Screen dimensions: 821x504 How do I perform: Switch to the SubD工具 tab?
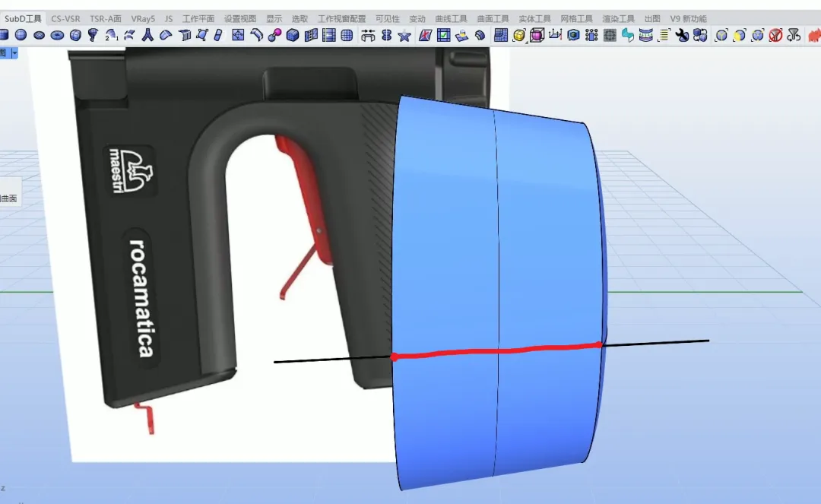pyautogui.click(x=23, y=18)
